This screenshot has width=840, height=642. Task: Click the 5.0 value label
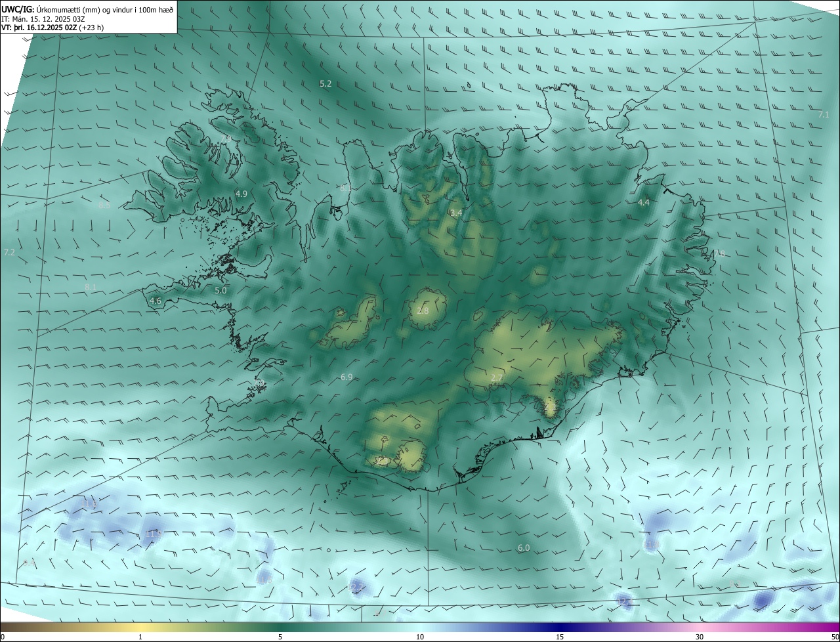click(x=220, y=290)
